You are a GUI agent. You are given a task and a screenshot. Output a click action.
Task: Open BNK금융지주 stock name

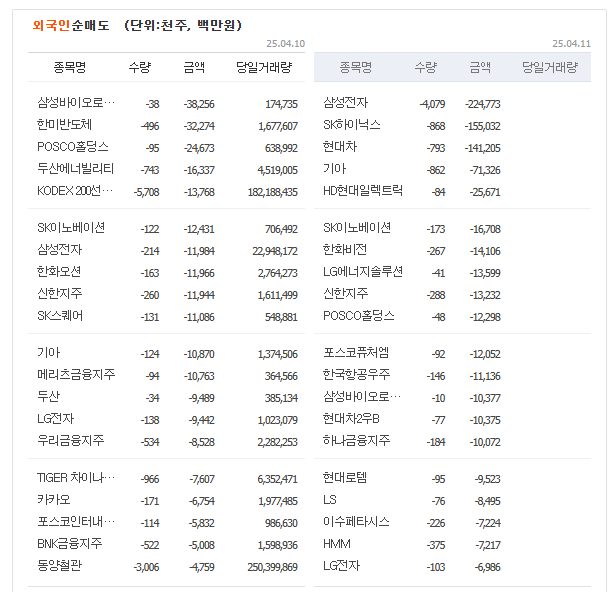[70, 544]
